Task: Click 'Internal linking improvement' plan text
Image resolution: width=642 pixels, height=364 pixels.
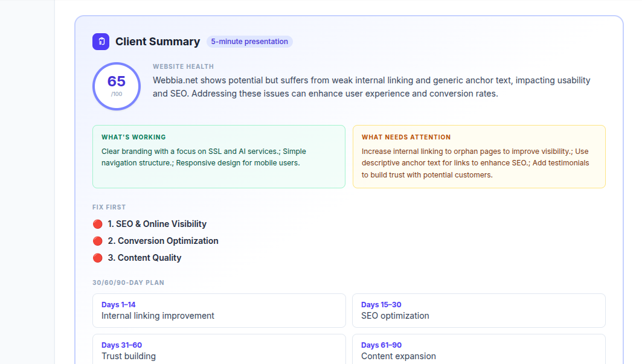Action: tap(158, 316)
